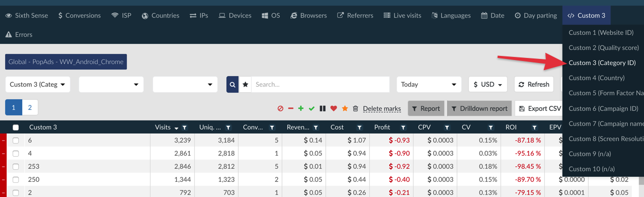644x197 pixels.
Task: Open the Custom 3 (Categ grouping dropdown
Action: (38, 85)
